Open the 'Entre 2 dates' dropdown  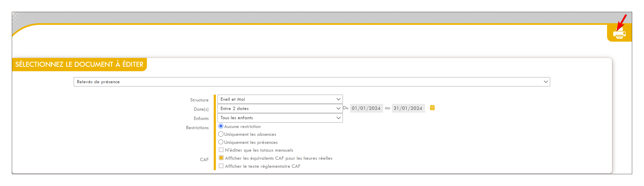pos(280,108)
